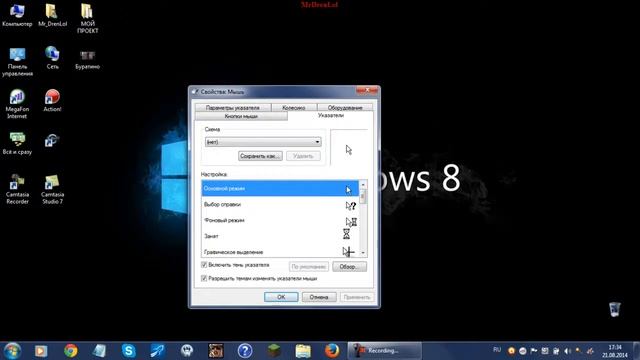Switch to Колесико tab
This screenshot has height=360, width=640.
click(294, 107)
